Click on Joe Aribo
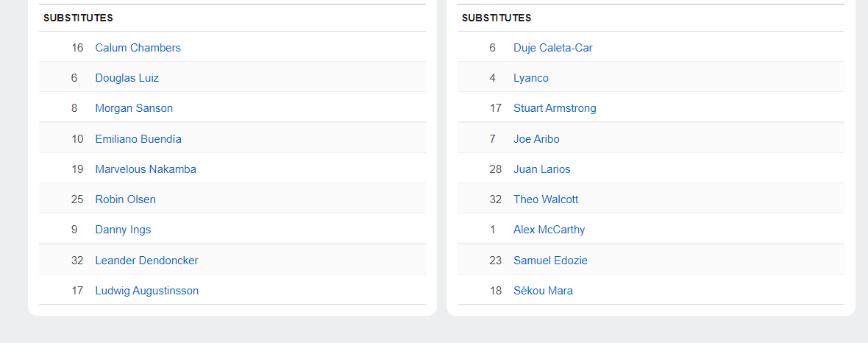The image size is (868, 343). [x=536, y=139]
